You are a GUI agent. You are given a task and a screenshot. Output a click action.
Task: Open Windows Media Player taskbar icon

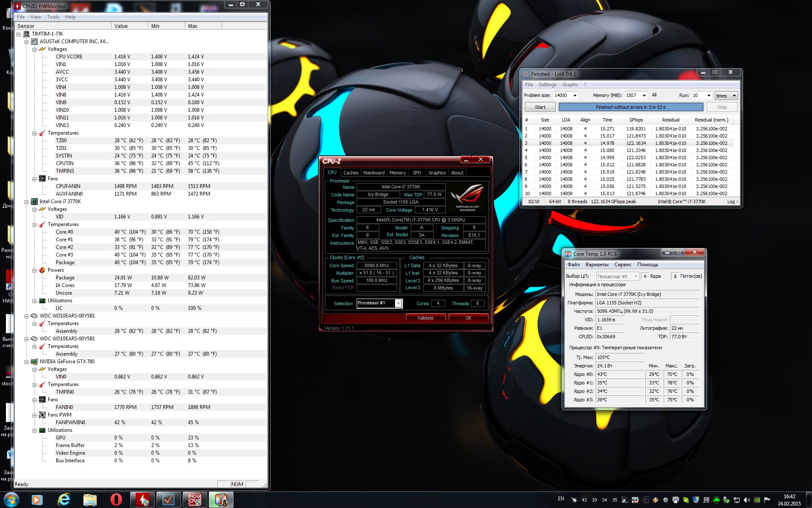(37, 500)
